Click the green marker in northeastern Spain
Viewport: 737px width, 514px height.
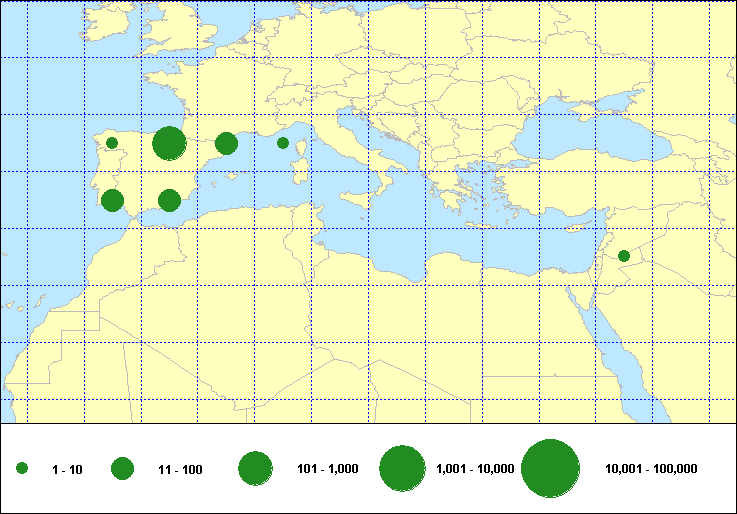pos(226,143)
